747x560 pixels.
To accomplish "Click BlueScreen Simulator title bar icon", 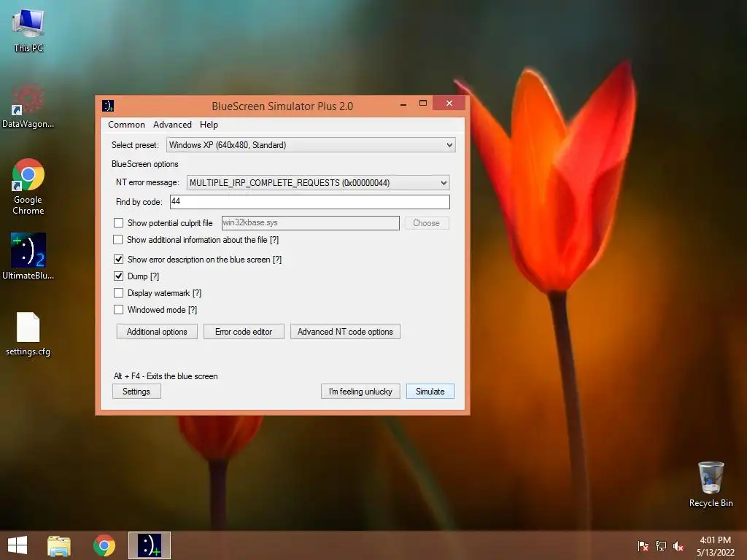I will [108, 106].
